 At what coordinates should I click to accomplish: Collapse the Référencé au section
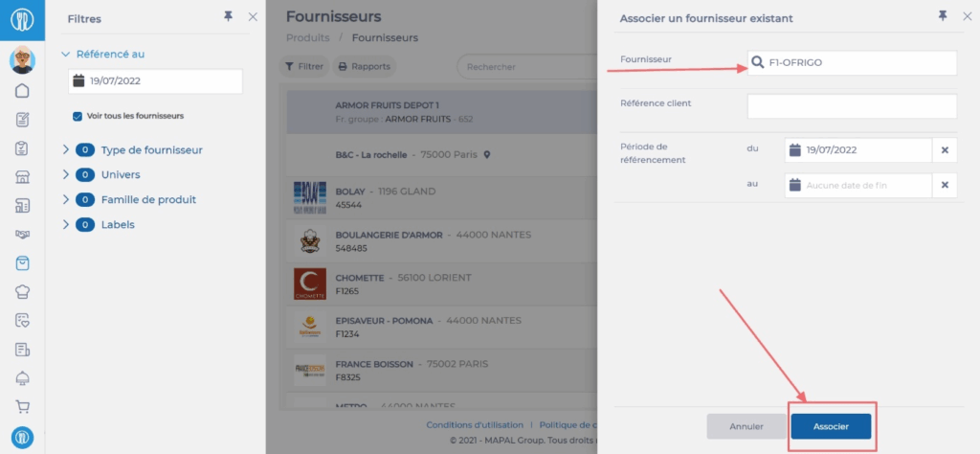click(66, 55)
